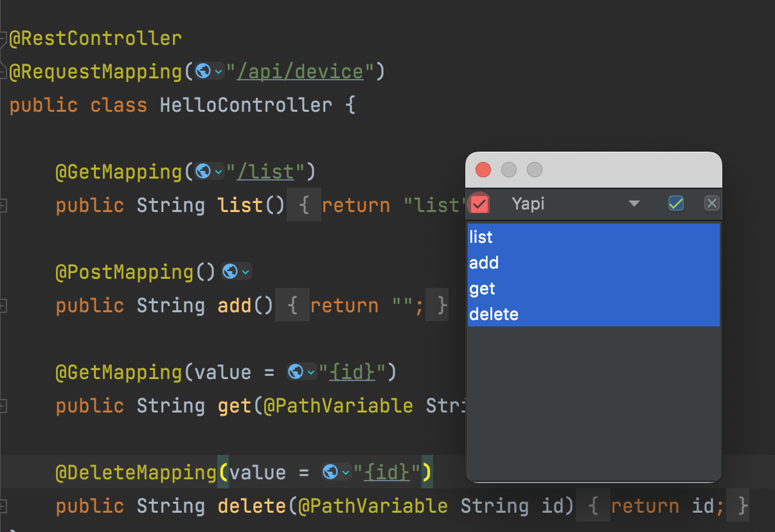The height and width of the screenshot is (532, 775).
Task: Click the @GetMapping annotation above the list() method
Action: (x=119, y=172)
